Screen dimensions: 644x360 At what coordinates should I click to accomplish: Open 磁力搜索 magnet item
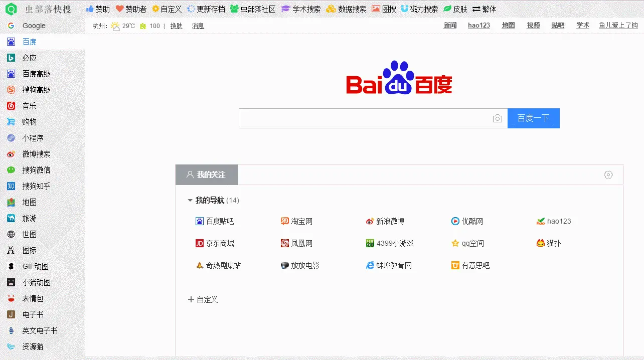(419, 9)
